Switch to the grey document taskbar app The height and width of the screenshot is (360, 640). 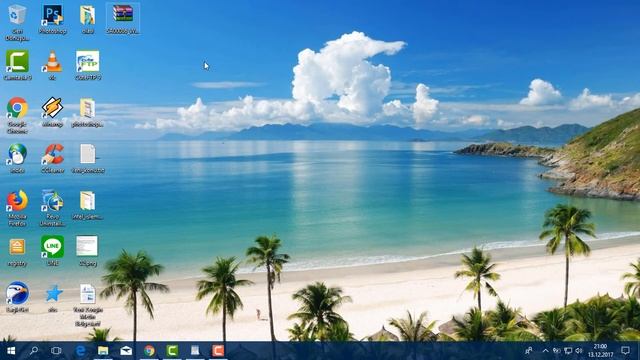click(195, 351)
